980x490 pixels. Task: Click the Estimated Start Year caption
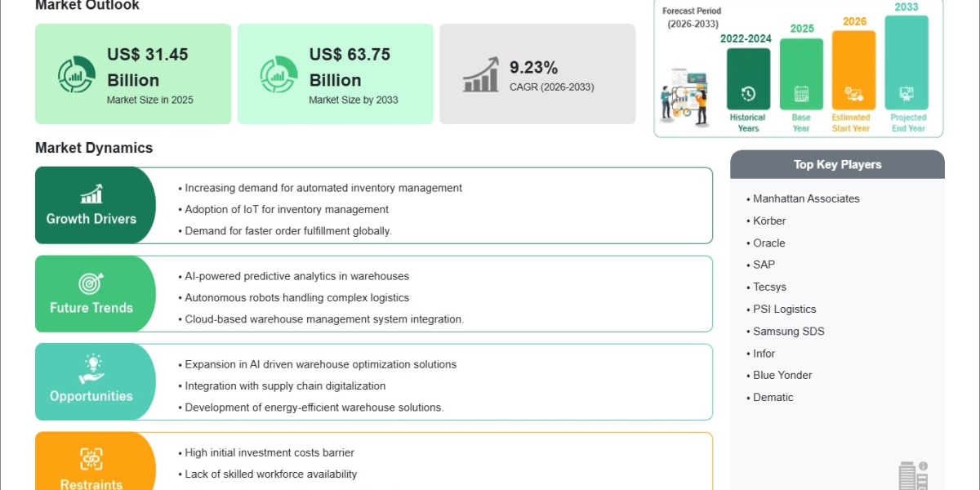[851, 122]
